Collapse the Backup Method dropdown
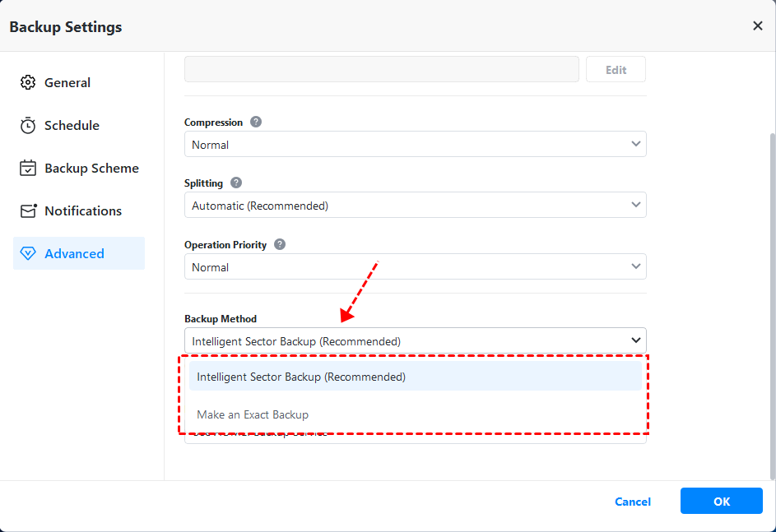This screenshot has width=776, height=532. click(635, 340)
